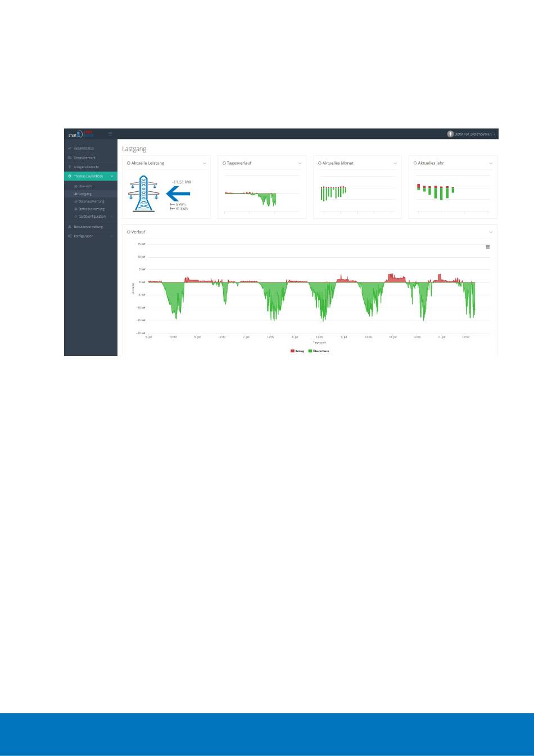Open Gesamtstatus in the sidebar
Screen dimensions: 534x756
[x=90, y=148]
